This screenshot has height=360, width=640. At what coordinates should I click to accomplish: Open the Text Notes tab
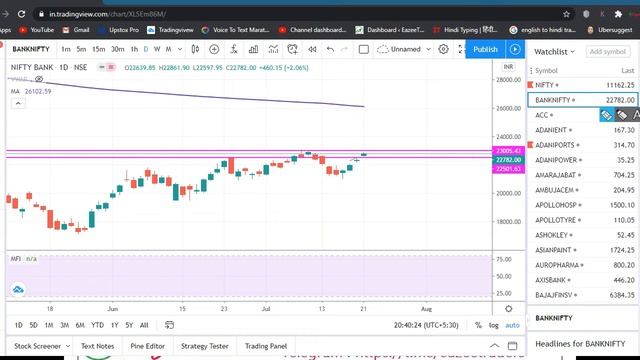(98, 346)
